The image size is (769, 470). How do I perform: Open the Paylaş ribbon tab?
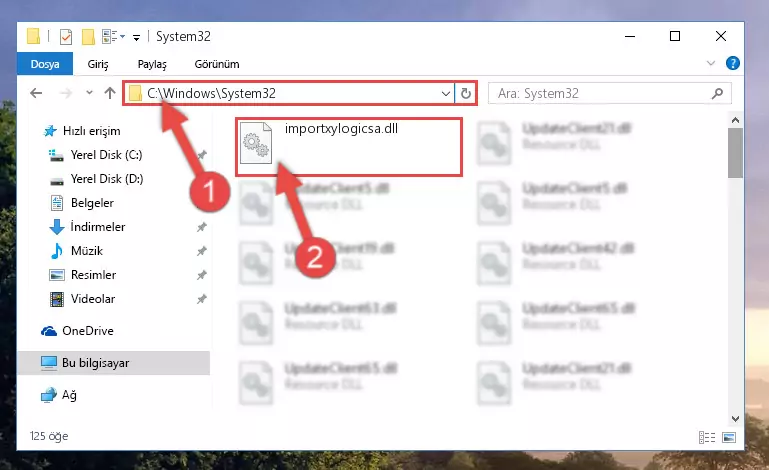click(152, 64)
